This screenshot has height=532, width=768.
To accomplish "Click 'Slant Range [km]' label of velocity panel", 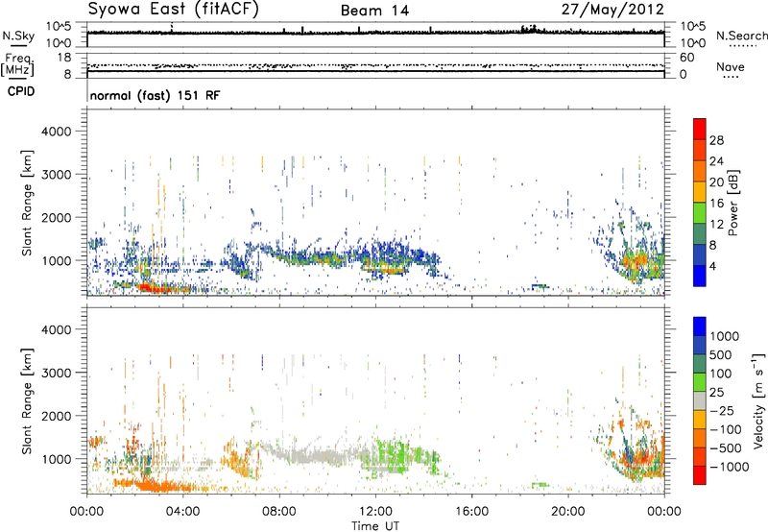I will [27, 401].
